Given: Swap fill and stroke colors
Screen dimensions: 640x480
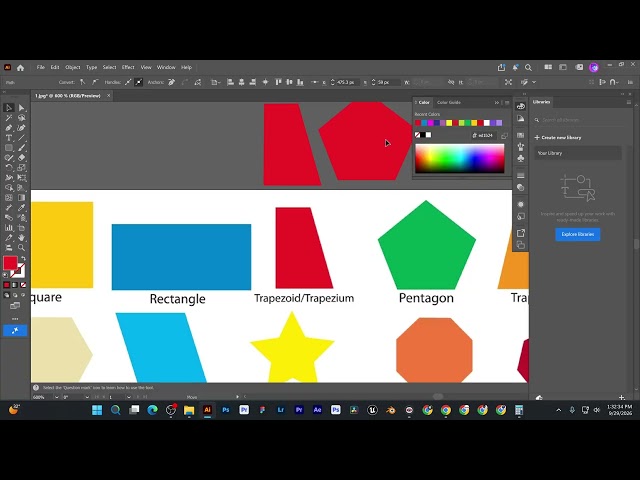Looking at the screenshot, I should tap(23, 258).
